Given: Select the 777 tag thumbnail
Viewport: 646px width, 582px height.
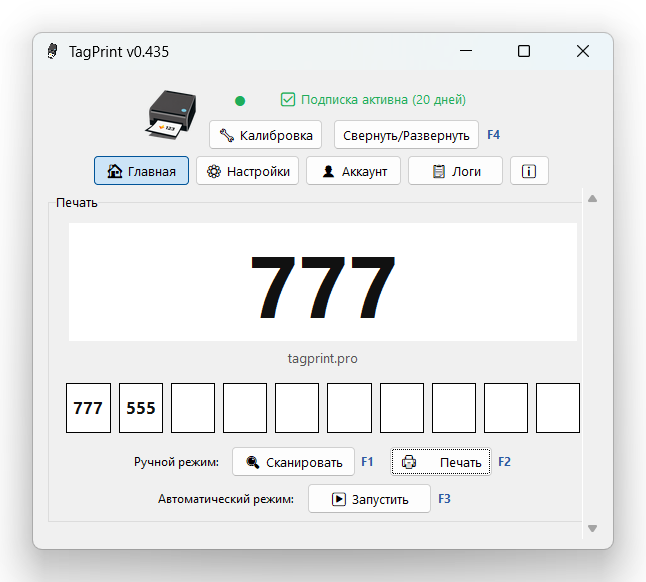Looking at the screenshot, I should (88, 408).
